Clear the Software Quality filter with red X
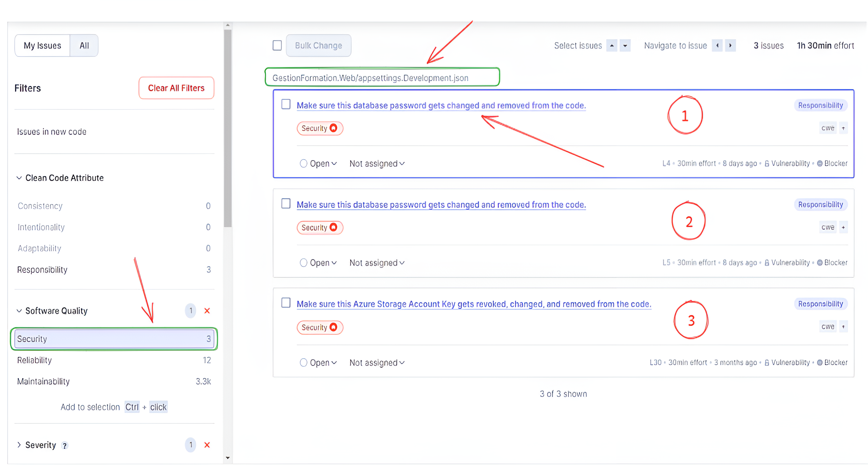 207,311
